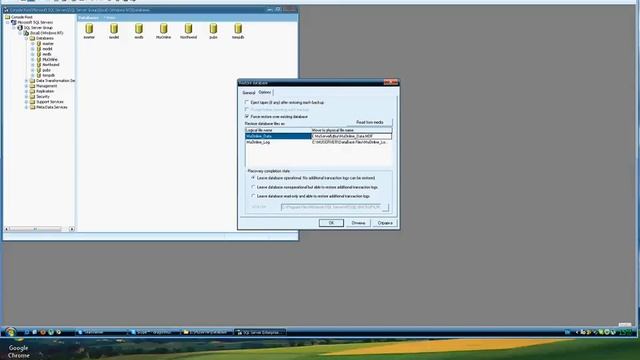Screen dimensions: 640x360
Task: Click the Console Root folder icon in the tree
Action: pos(7,17)
